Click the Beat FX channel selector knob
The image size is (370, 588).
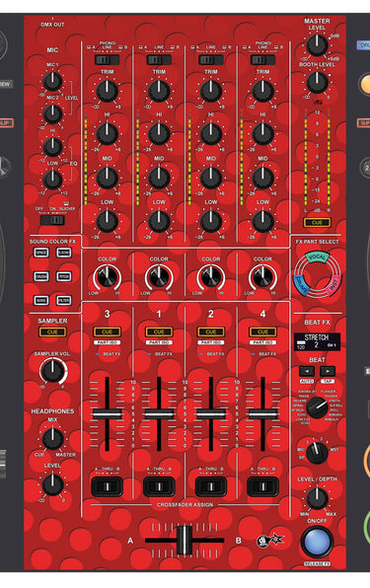tap(317, 453)
